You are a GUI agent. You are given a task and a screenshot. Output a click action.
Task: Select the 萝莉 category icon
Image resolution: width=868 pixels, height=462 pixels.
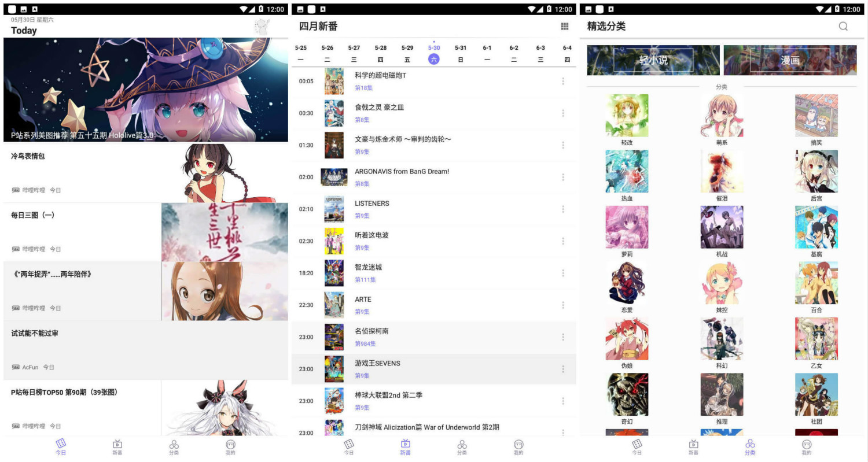coord(627,227)
